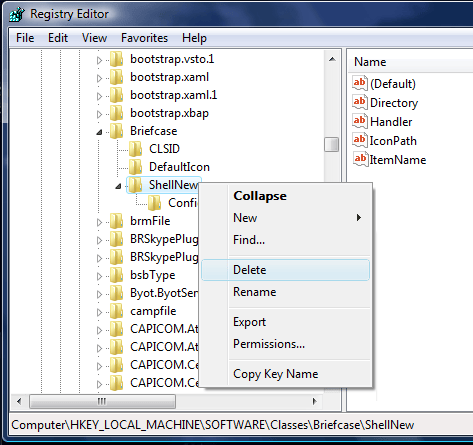Click the horizontal scrollbar thumb

pyautogui.click(x=102, y=401)
